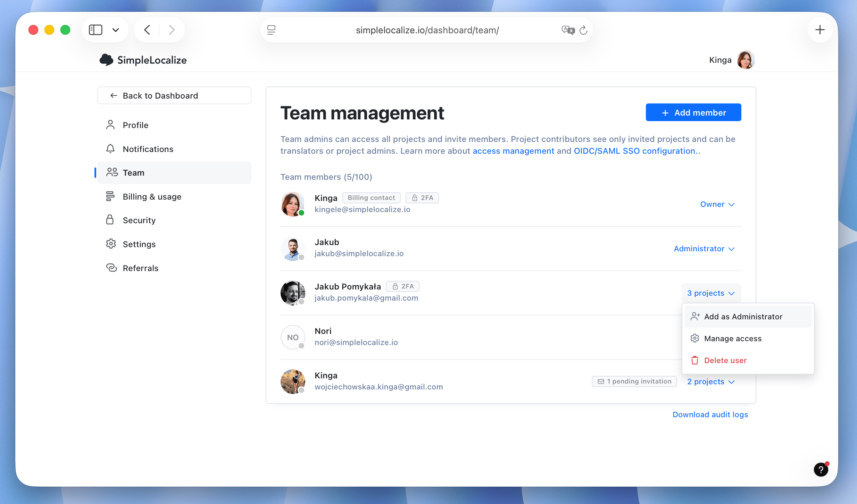Open the Profile sidebar item
Image resolution: width=857 pixels, height=504 pixels.
174,125
